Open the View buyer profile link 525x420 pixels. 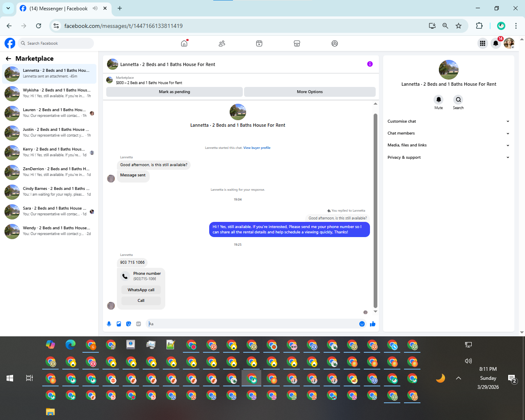257,148
